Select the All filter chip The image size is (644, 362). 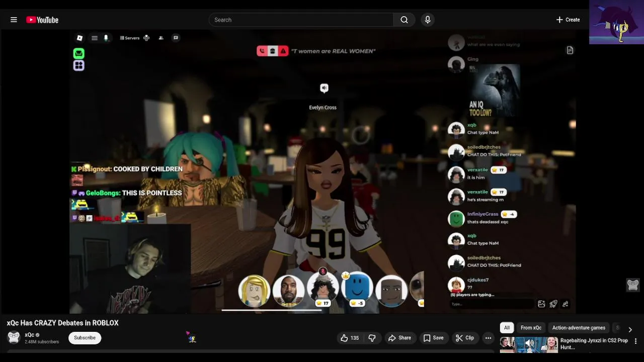(507, 328)
